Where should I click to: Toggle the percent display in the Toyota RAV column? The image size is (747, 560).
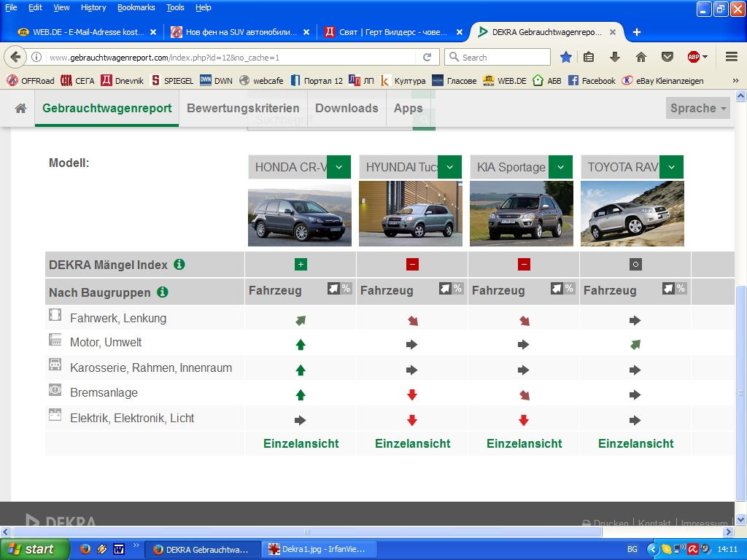(681, 289)
